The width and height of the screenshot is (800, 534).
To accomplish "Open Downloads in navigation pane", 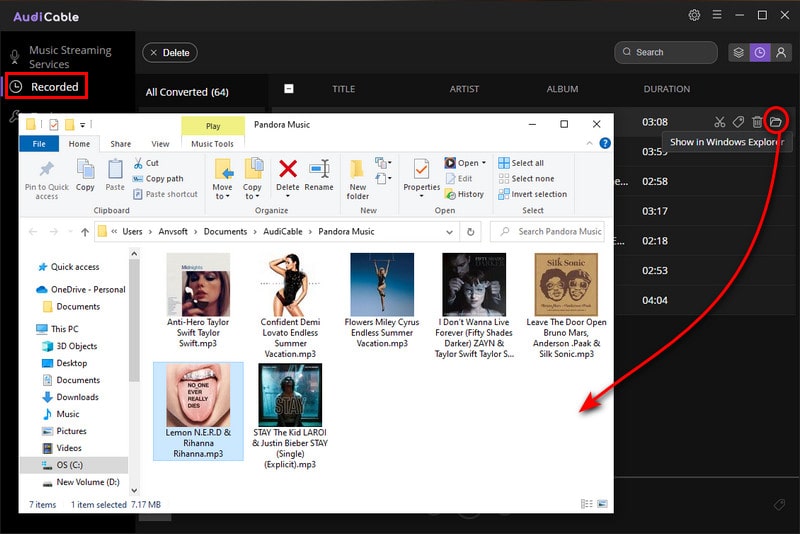I will click(71, 397).
